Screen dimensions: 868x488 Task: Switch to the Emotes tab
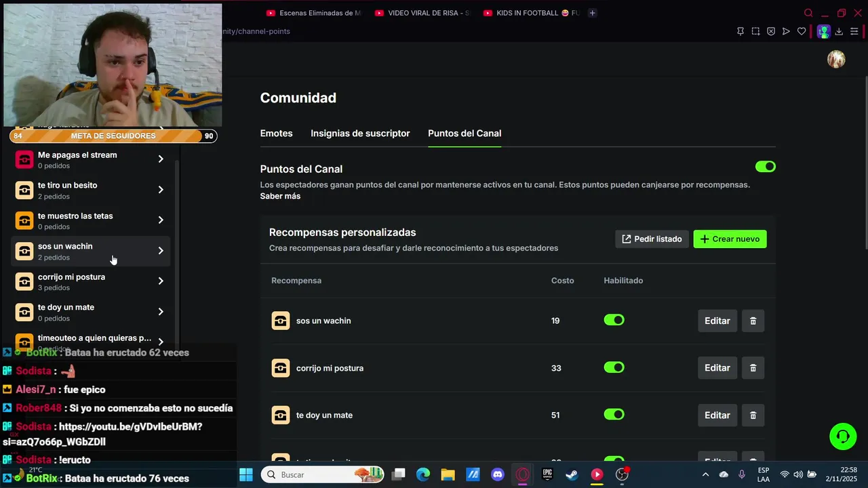pyautogui.click(x=276, y=134)
